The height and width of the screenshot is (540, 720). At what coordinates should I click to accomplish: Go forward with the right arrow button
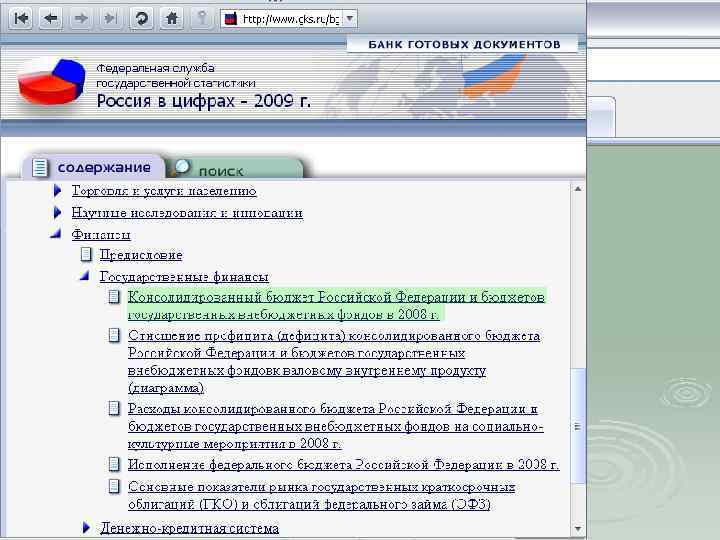tap(81, 18)
